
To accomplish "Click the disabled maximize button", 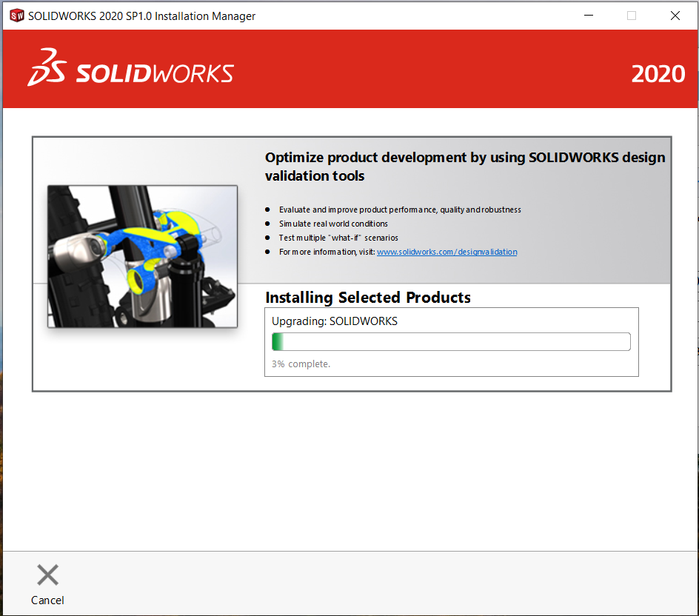I will point(631,16).
